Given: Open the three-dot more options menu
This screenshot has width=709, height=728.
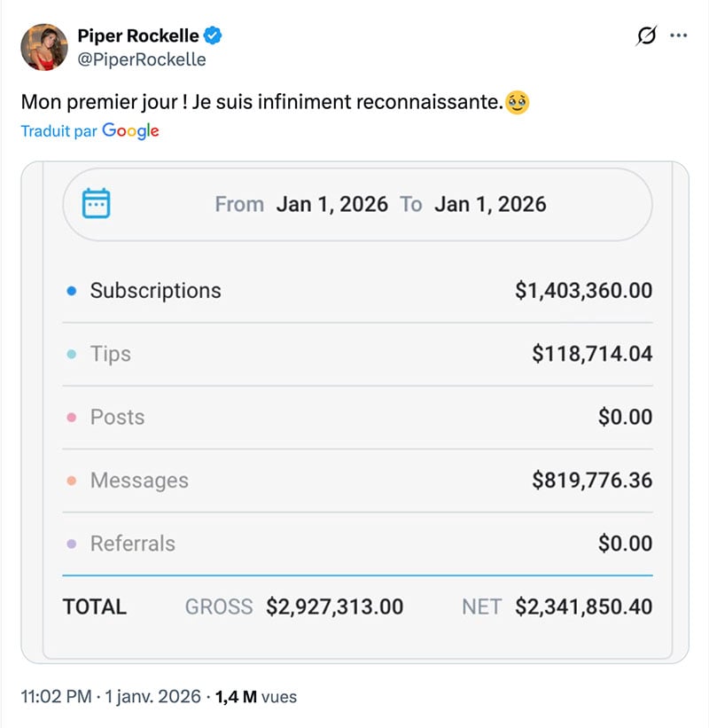Looking at the screenshot, I should pos(679,36).
